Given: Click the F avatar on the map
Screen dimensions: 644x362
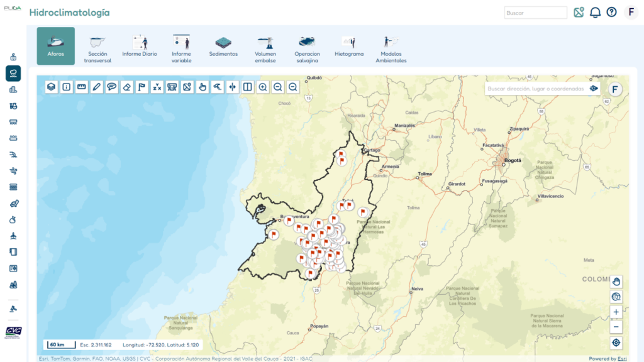Looking at the screenshot, I should coord(615,89).
